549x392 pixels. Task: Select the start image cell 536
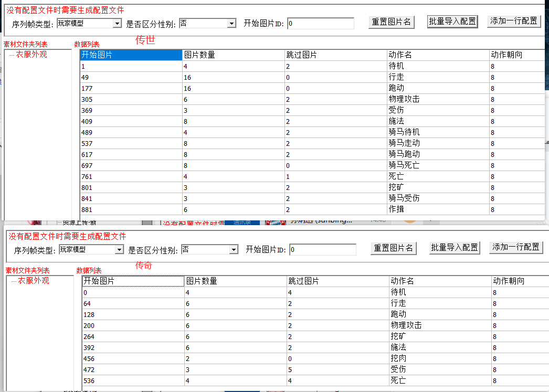tap(133, 381)
